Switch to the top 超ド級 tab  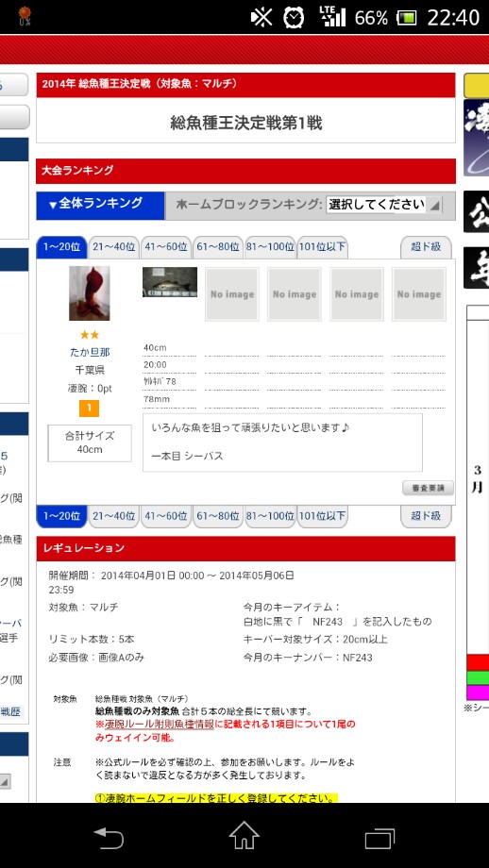(426, 247)
